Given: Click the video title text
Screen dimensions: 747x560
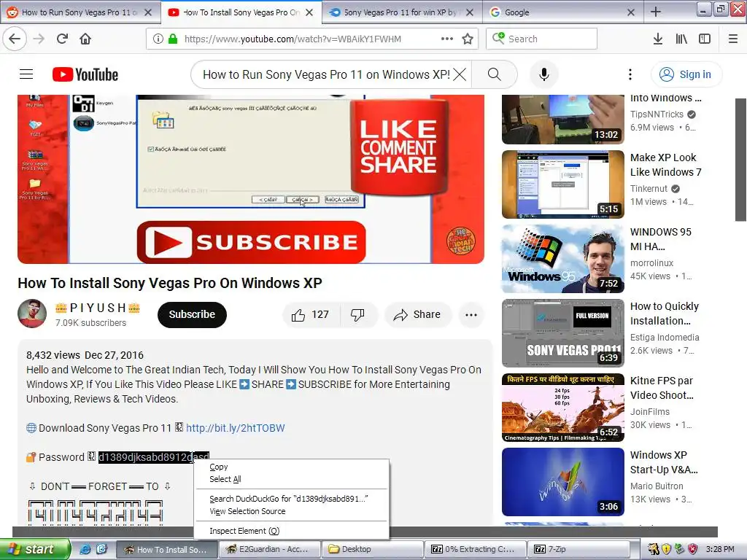Looking at the screenshot, I should pyautogui.click(x=169, y=283).
